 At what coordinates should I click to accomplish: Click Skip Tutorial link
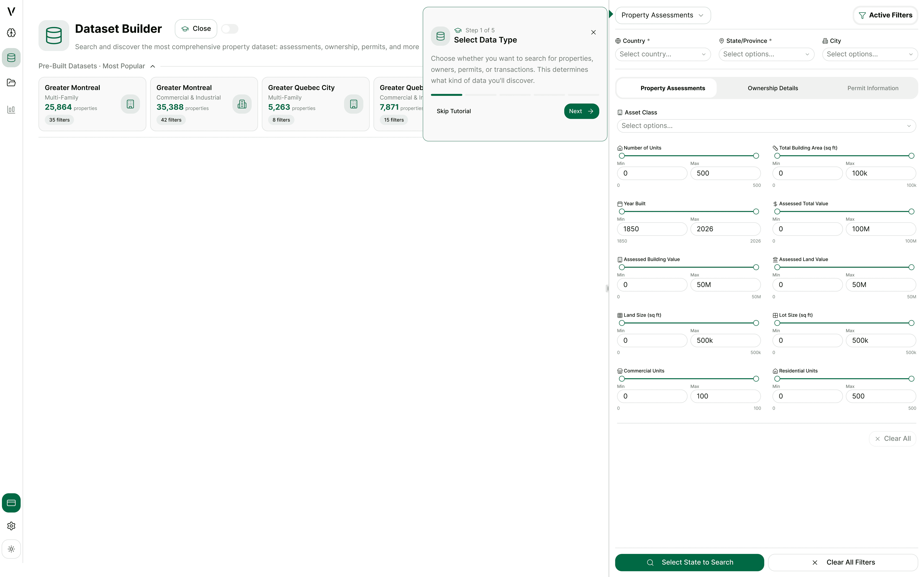(454, 111)
